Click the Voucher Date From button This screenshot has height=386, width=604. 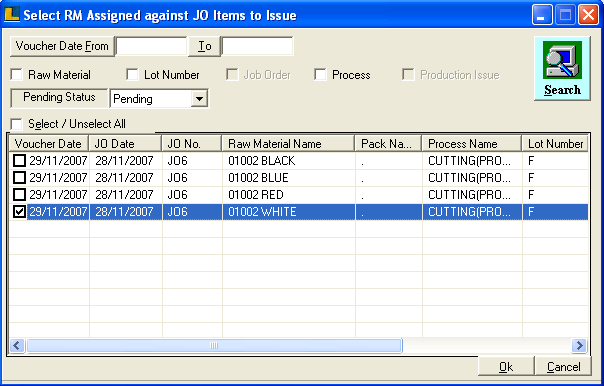pyautogui.click(x=62, y=46)
